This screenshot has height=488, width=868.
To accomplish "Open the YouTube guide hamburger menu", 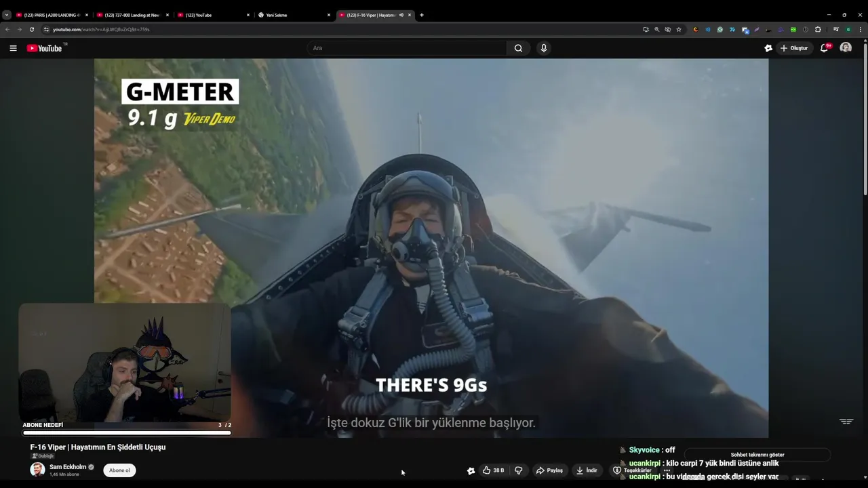I will (x=13, y=48).
